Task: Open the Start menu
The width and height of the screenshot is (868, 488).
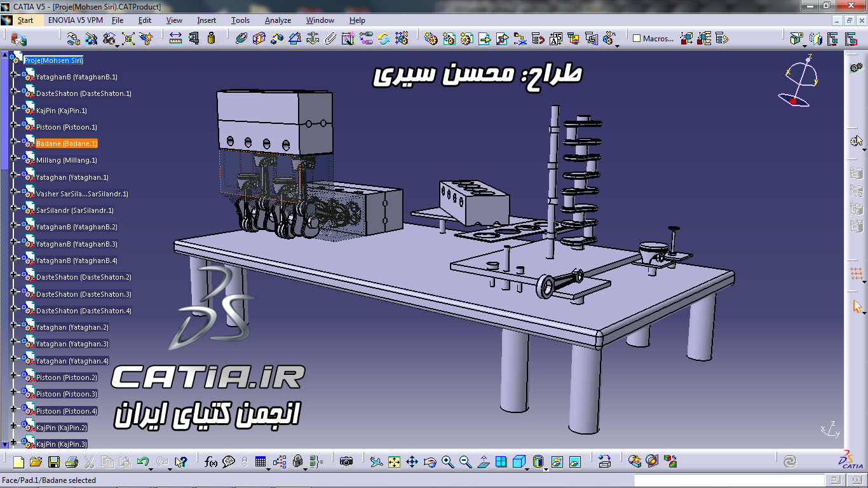Action: (x=25, y=20)
